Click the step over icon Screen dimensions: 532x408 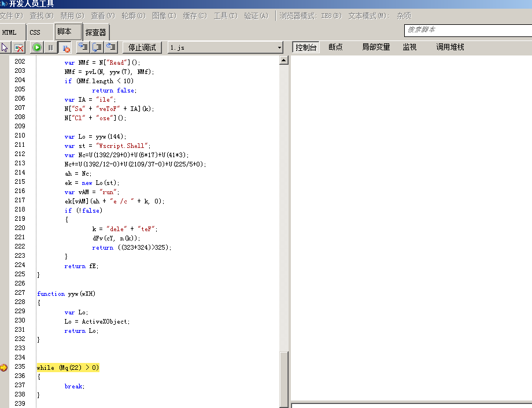coord(97,47)
